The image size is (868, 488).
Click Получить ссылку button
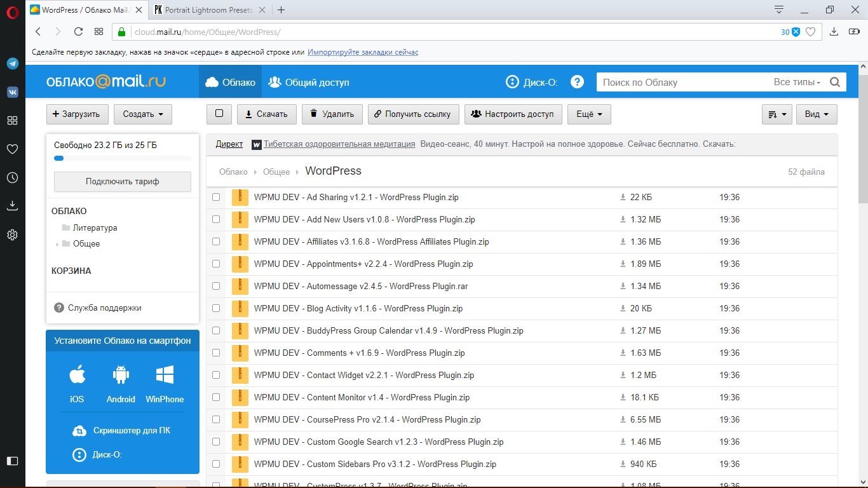[x=414, y=114]
